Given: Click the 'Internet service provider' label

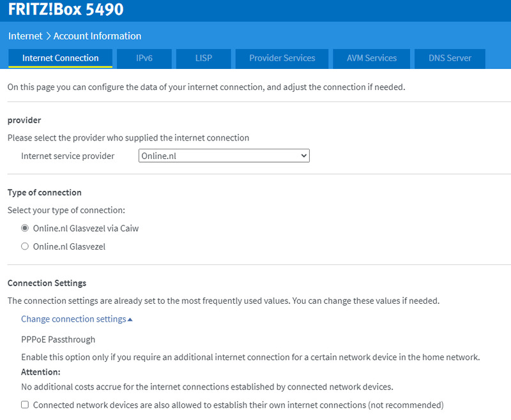Looking at the screenshot, I should coord(68,156).
